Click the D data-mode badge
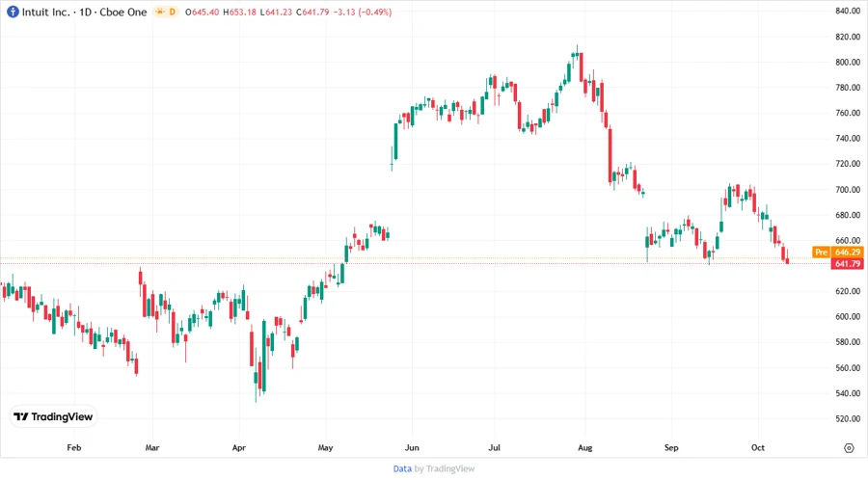Screen dimensions: 868x480 click(173, 12)
